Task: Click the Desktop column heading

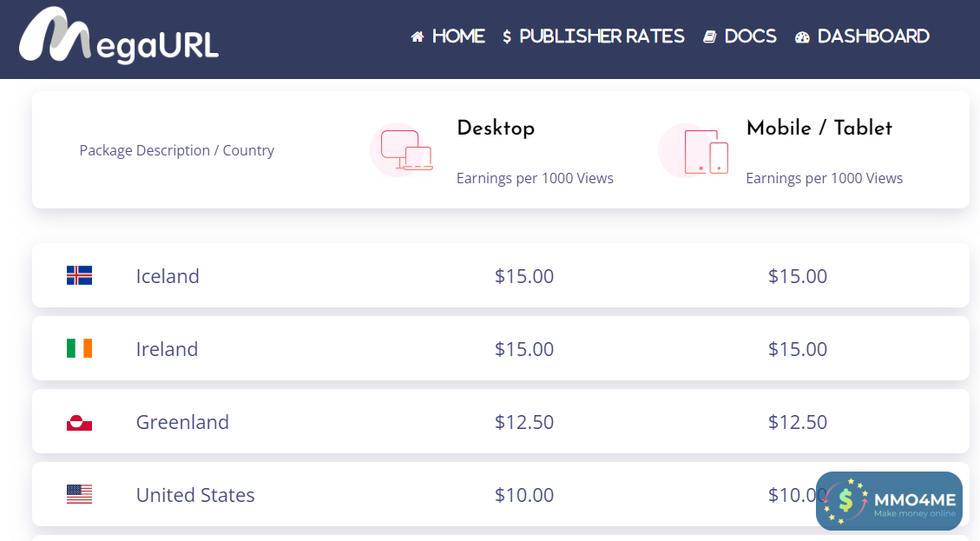Action: tap(496, 129)
